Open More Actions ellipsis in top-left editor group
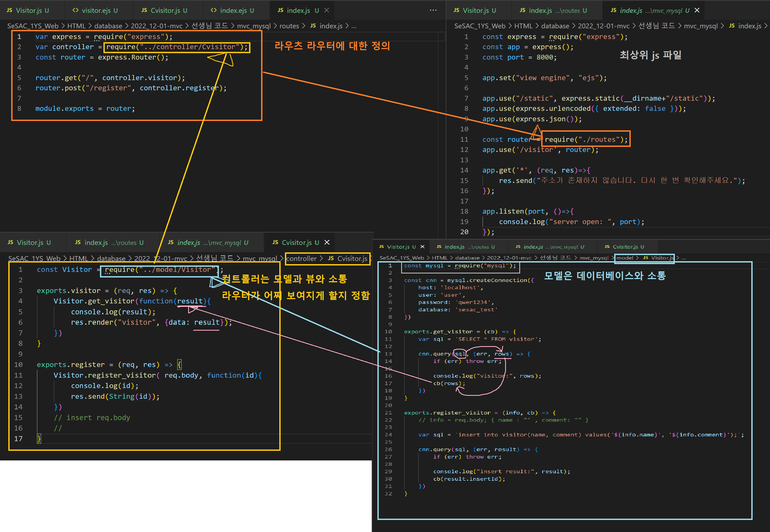 [x=433, y=10]
